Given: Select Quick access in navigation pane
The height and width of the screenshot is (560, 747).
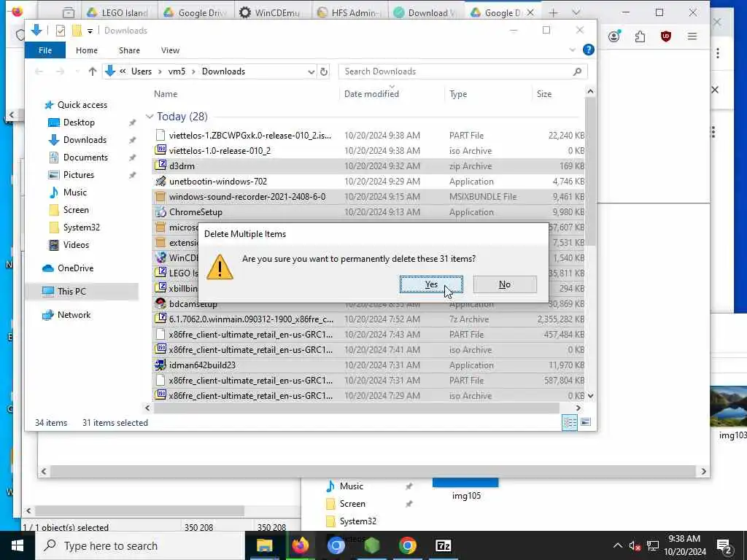Looking at the screenshot, I should [x=82, y=105].
